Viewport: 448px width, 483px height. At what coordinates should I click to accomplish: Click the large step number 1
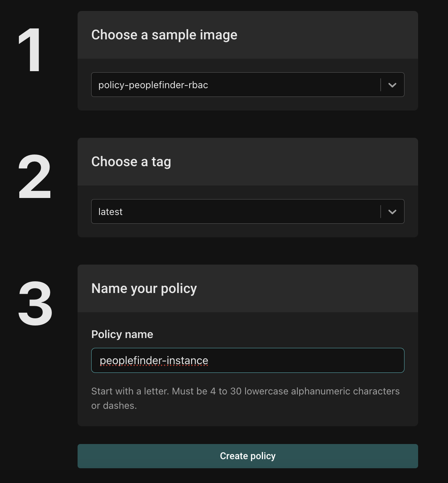(30, 50)
